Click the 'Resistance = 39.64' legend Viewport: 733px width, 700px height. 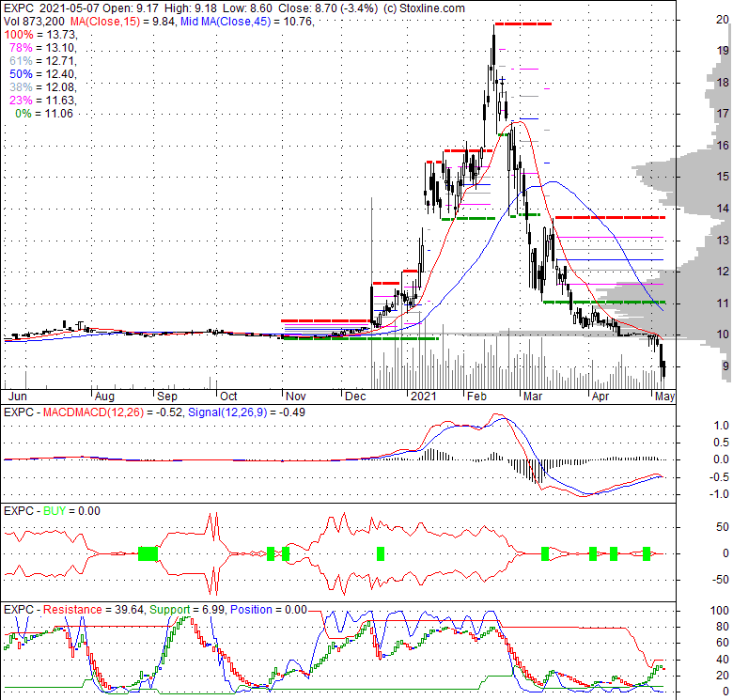93,610
